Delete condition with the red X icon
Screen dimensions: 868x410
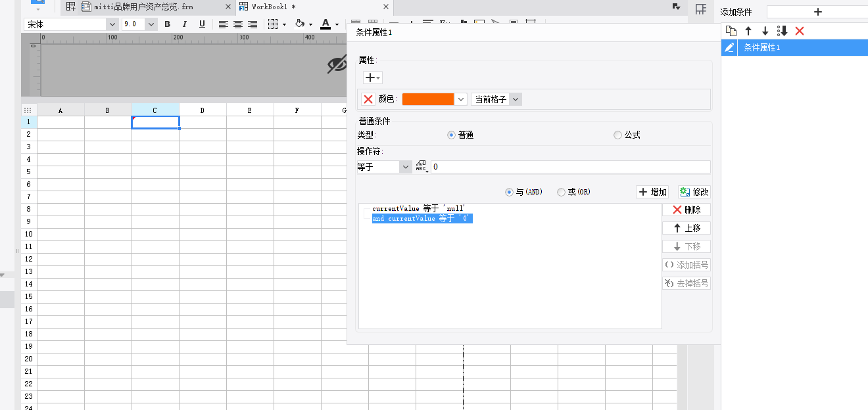800,31
